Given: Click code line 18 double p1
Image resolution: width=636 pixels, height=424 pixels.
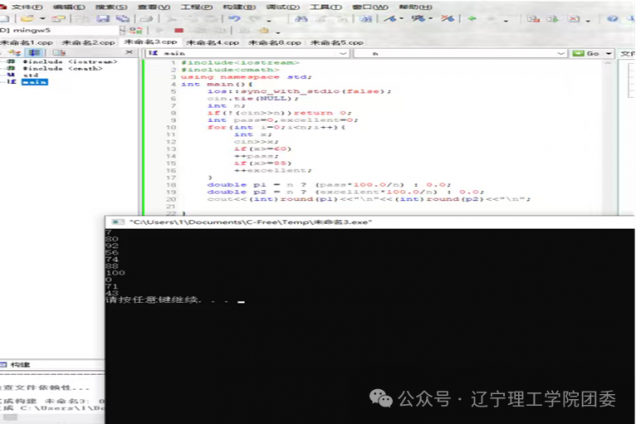Looking at the screenshot, I should pyautogui.click(x=328, y=185).
